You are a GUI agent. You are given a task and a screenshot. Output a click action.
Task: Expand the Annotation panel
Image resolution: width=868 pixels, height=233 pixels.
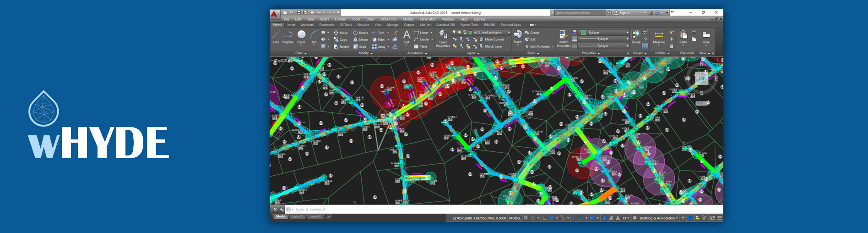pyautogui.click(x=417, y=53)
